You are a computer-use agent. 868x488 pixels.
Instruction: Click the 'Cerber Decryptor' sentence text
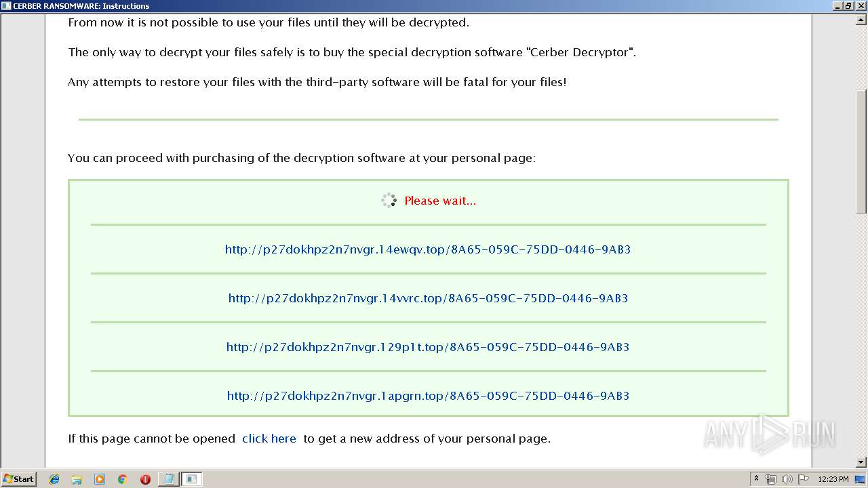[x=352, y=52]
